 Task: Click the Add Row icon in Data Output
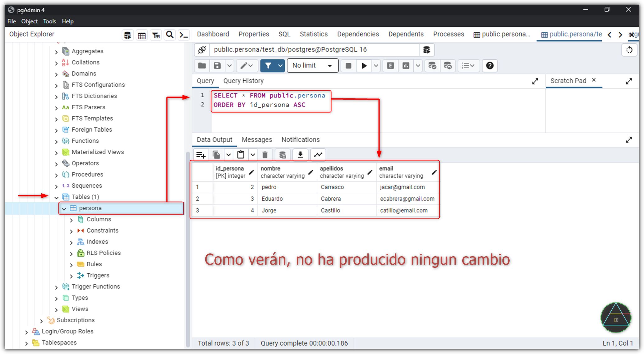pos(201,155)
